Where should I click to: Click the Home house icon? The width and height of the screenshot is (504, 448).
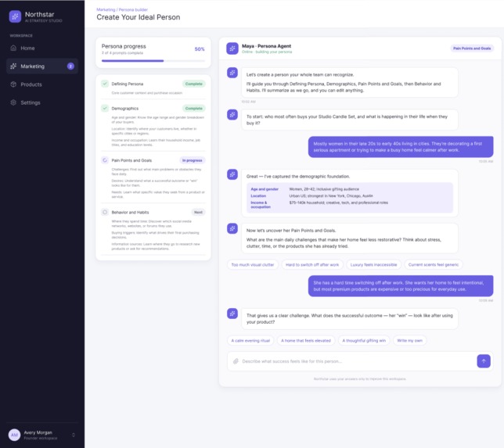click(13, 48)
